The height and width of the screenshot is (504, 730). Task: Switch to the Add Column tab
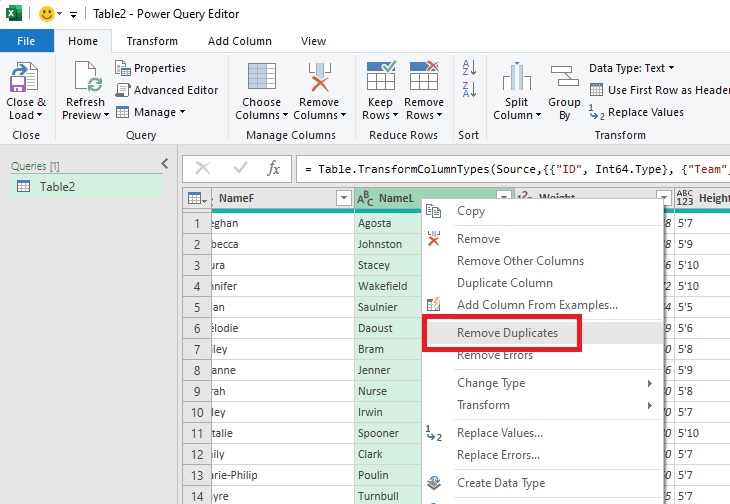pos(240,41)
